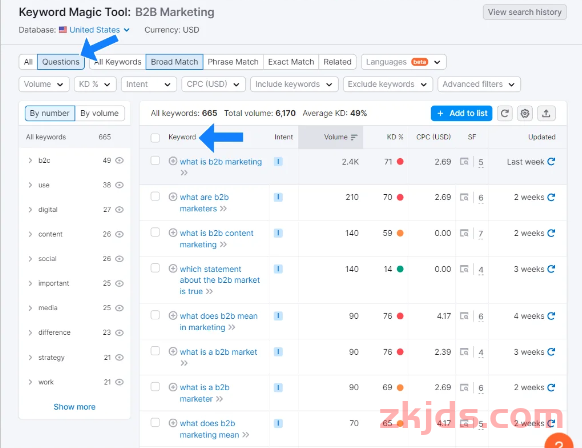Select the All keywords 665 group row
This screenshot has height=448, width=582.
pyautogui.click(x=74, y=137)
